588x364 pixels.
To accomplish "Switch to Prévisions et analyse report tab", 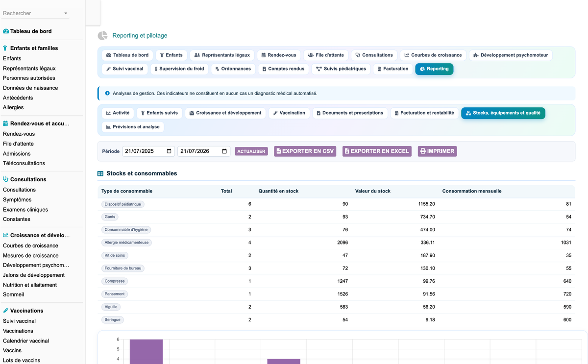I will (x=132, y=127).
